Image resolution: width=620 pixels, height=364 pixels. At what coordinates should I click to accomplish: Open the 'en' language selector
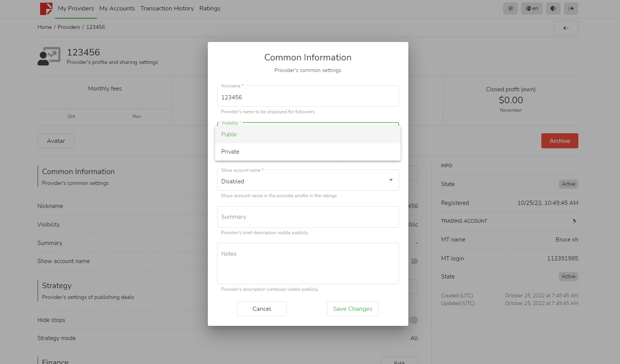click(x=532, y=8)
